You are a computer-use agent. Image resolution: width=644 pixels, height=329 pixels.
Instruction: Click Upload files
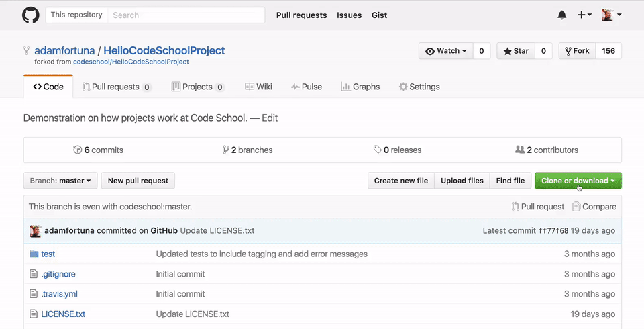(x=462, y=181)
